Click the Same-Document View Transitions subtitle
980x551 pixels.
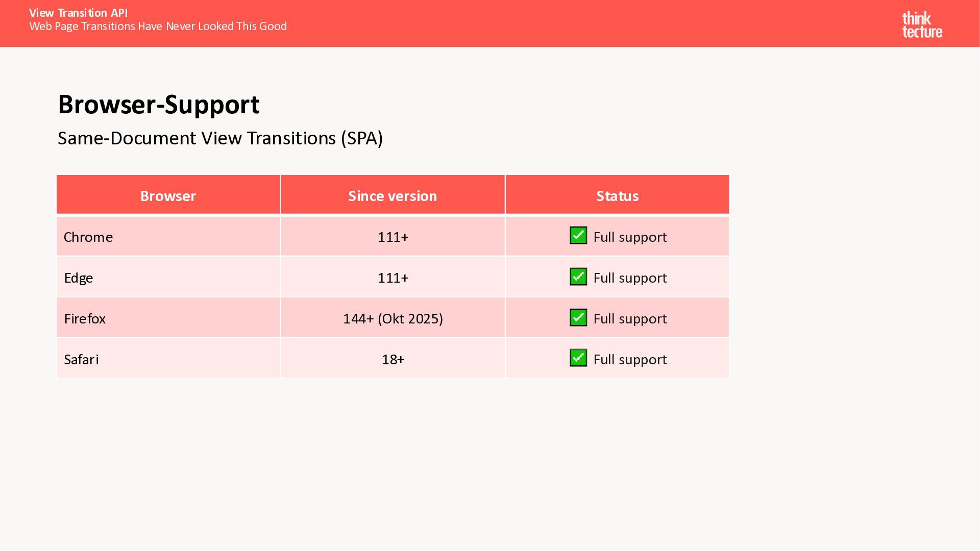click(220, 138)
